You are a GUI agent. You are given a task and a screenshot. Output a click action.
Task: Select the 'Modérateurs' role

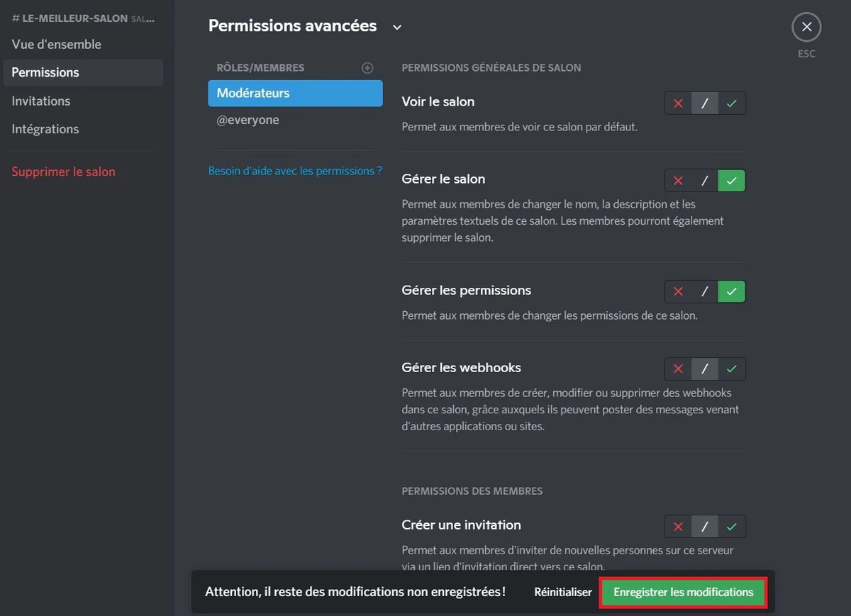point(295,93)
